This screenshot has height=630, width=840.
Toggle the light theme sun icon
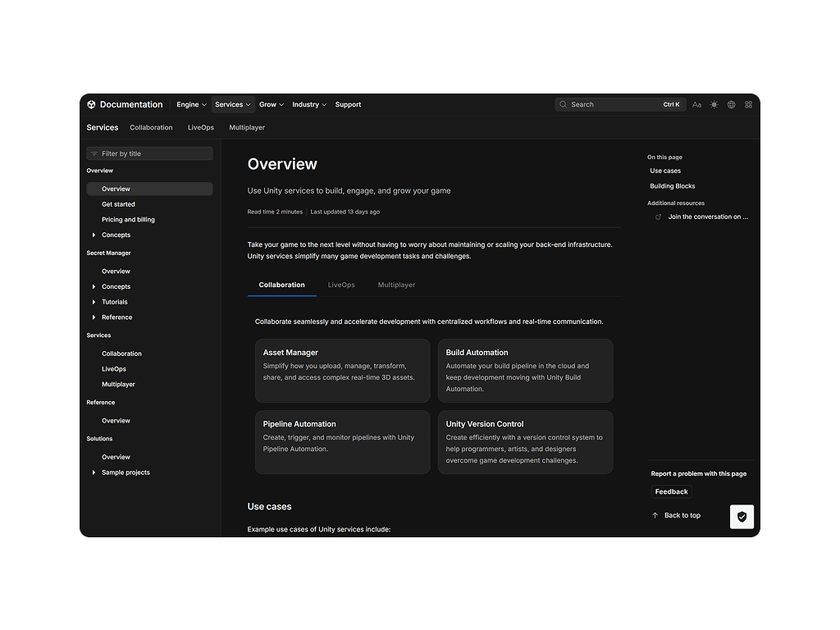coord(714,104)
